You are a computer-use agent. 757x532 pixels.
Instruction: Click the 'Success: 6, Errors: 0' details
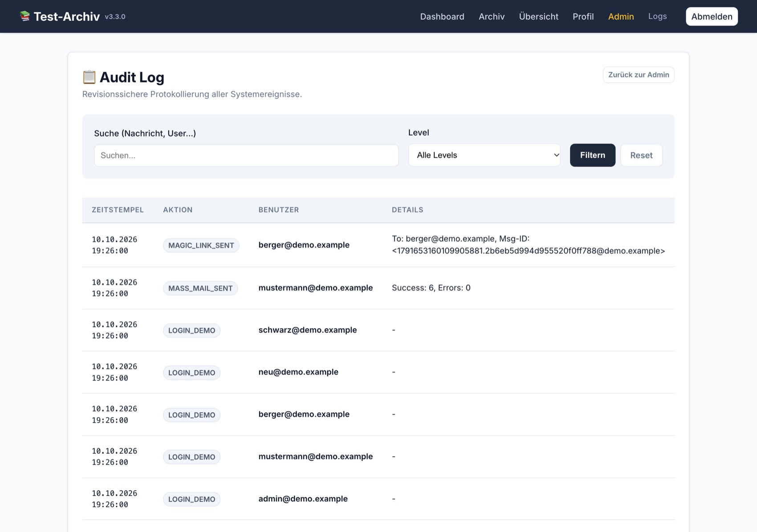point(431,288)
